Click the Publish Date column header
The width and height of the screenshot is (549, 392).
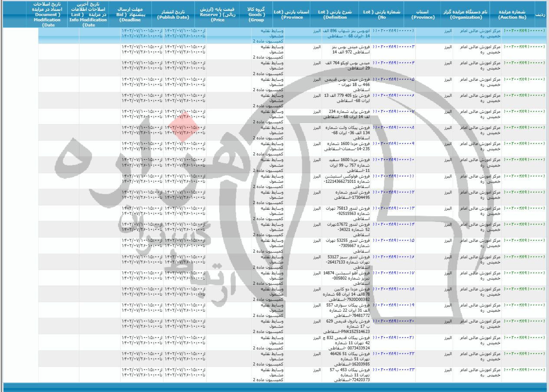point(173,14)
